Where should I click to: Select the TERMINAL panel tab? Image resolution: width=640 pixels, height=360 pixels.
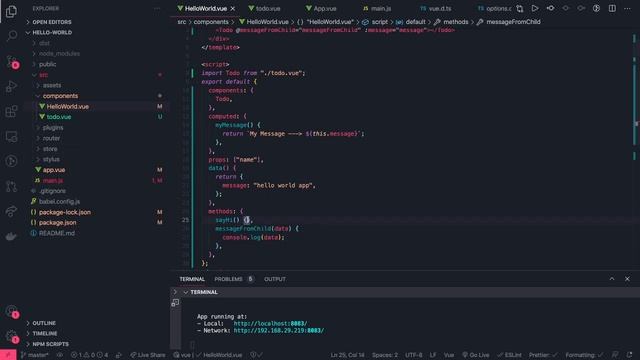192,279
